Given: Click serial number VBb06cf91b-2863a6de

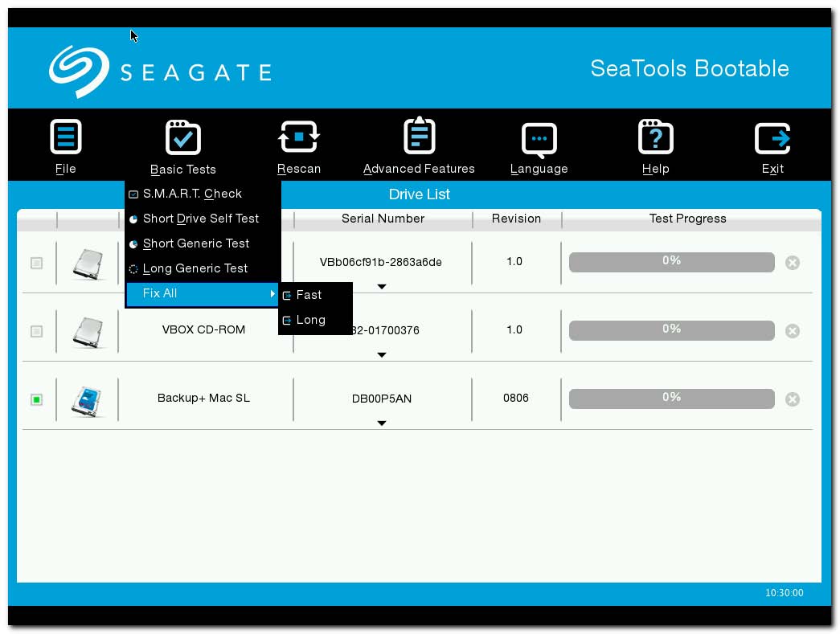Looking at the screenshot, I should pos(381,262).
